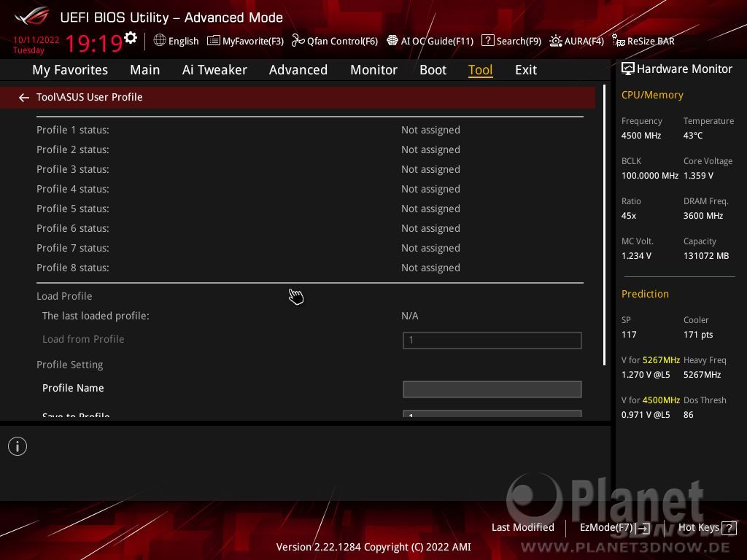Click the Search question mark icon

(x=488, y=41)
